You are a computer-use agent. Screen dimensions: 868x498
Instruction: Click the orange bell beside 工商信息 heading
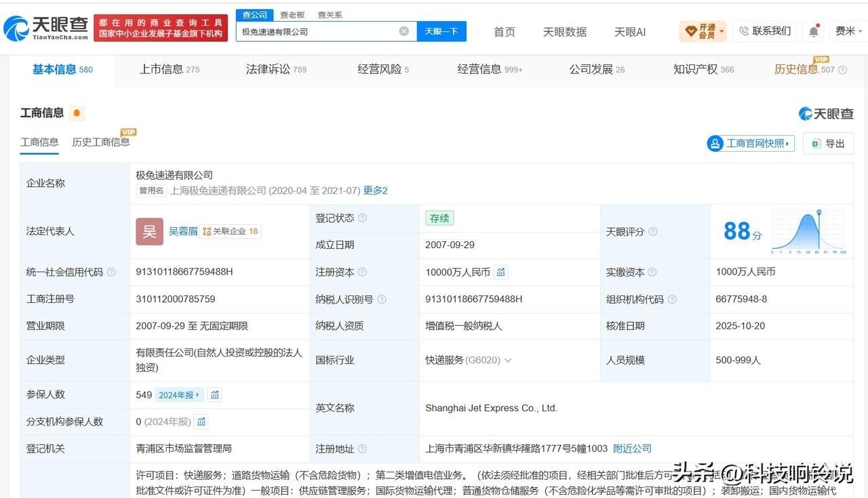[x=77, y=113]
